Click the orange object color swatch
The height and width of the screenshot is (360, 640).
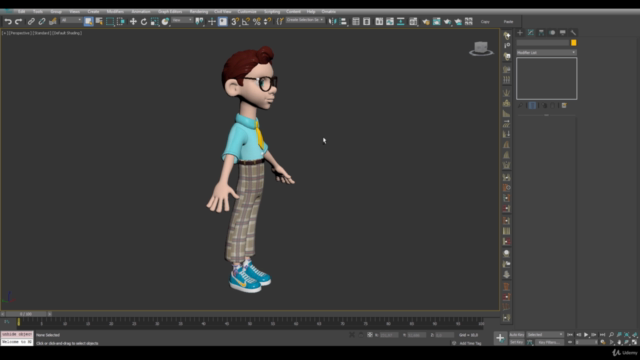tap(573, 43)
